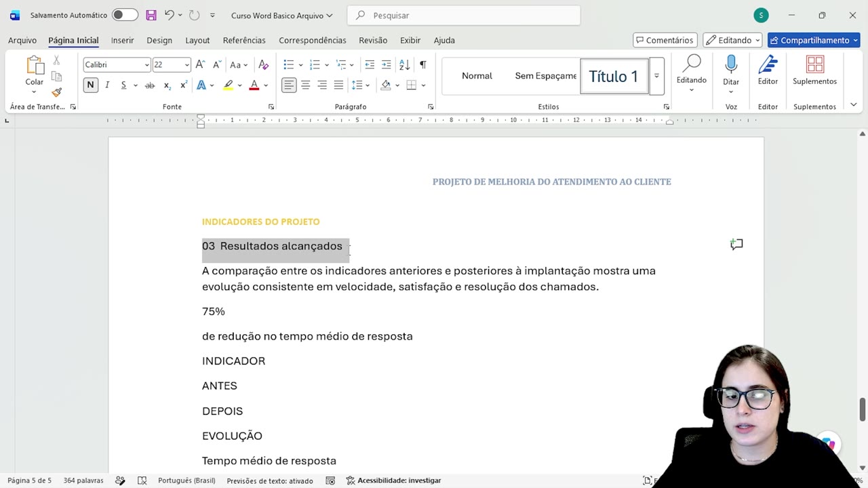
Task: Apply the red font color button
Action: pyautogui.click(x=254, y=85)
